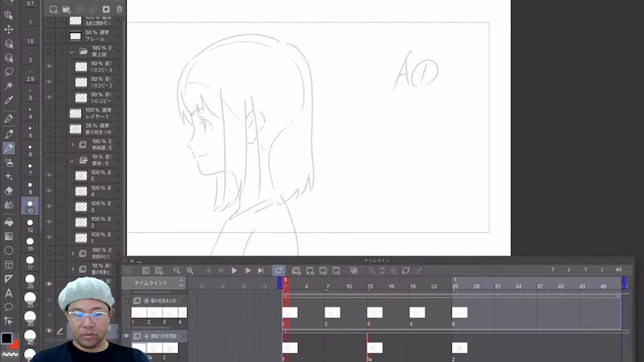This screenshot has height=362, width=644.
Task: Click cel 3 on the first timeline track
Action: (x=374, y=313)
